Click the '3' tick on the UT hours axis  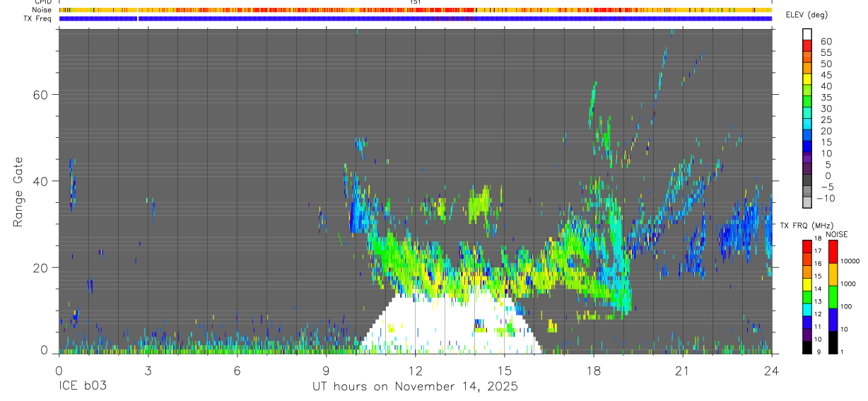pyautogui.click(x=148, y=370)
